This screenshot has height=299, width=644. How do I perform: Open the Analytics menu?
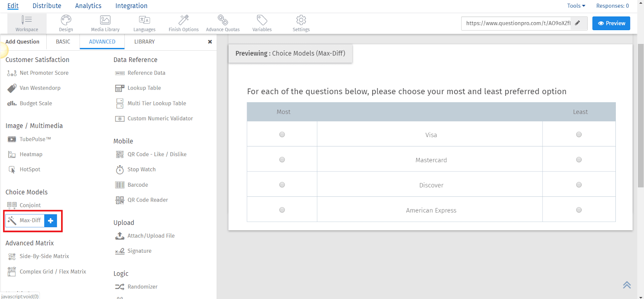point(88,6)
